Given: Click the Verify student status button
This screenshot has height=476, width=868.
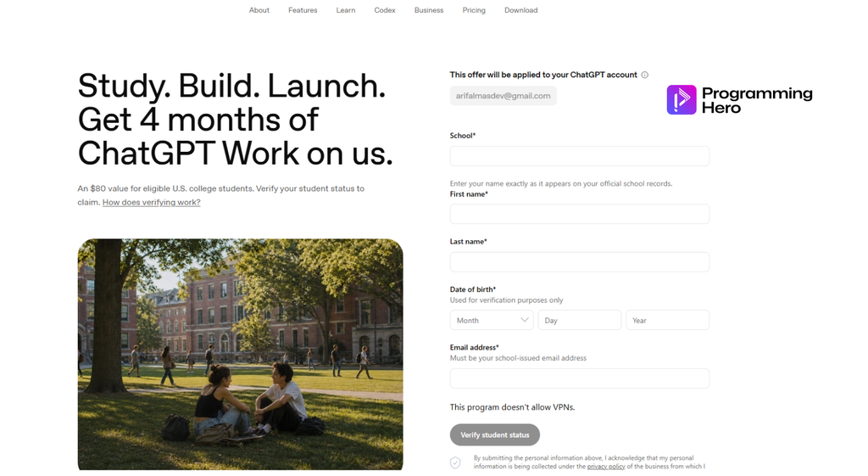Looking at the screenshot, I should tap(495, 435).
